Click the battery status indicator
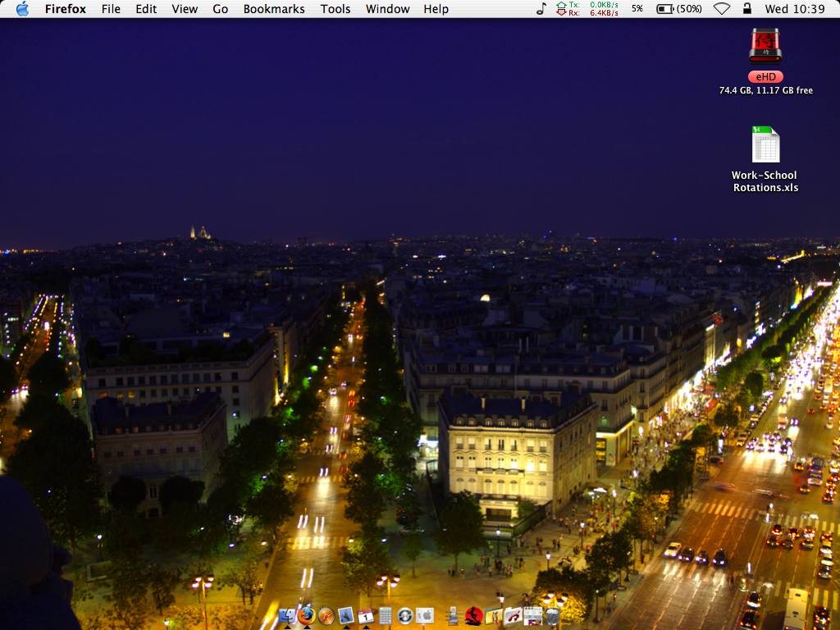 click(x=678, y=9)
